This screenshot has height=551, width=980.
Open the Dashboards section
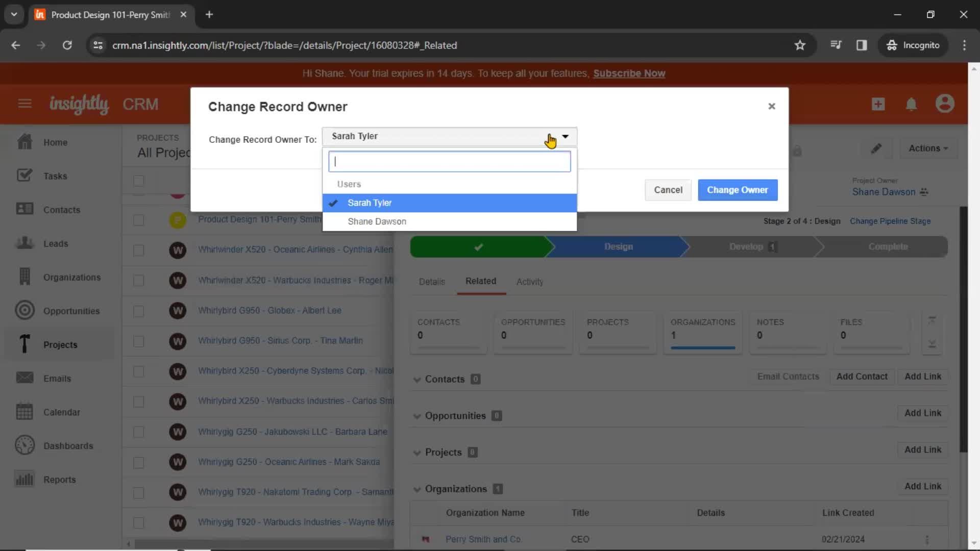click(x=68, y=445)
